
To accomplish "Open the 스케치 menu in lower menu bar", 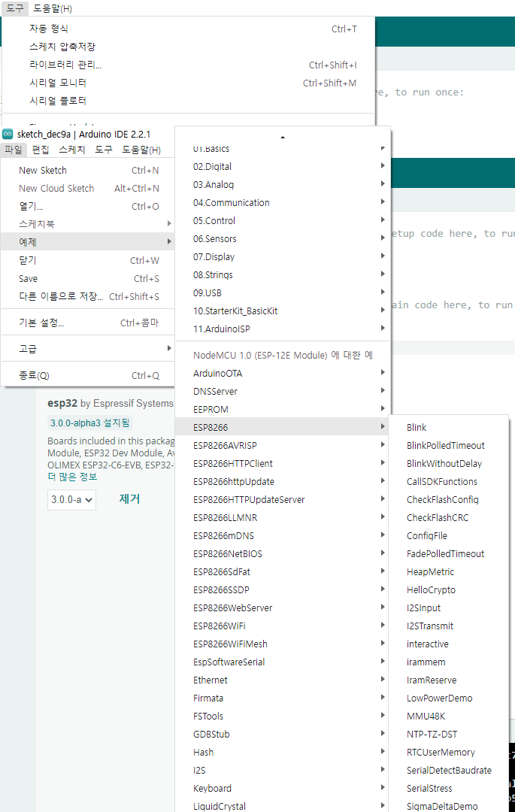I will pyautogui.click(x=71, y=150).
